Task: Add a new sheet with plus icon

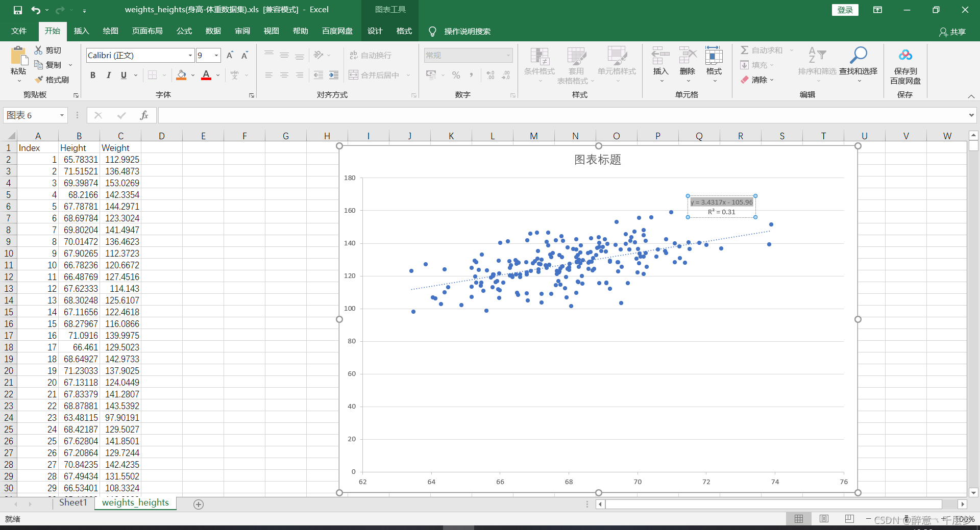Action: 199,504
